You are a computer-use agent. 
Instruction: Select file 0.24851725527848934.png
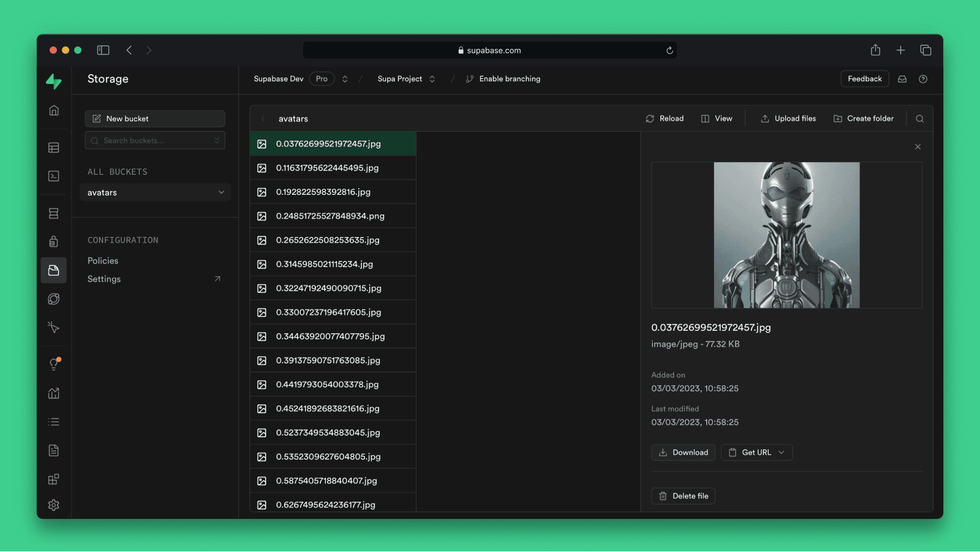pyautogui.click(x=330, y=216)
